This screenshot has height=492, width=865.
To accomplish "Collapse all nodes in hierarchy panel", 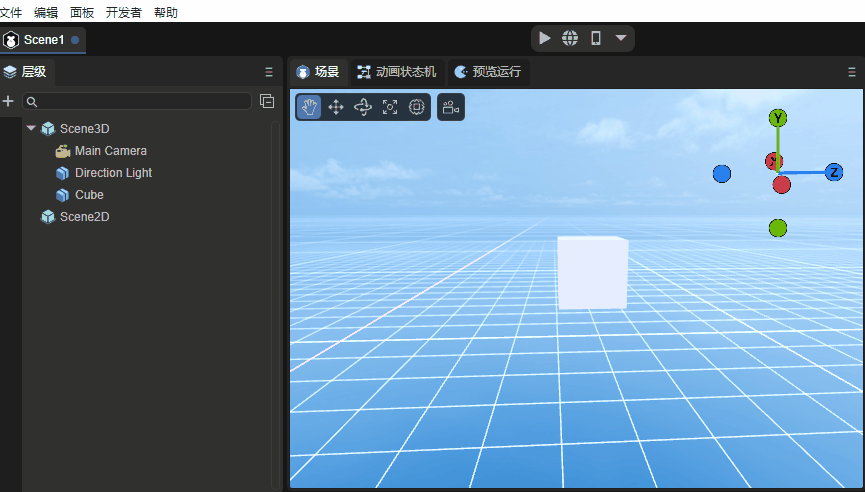I will point(267,101).
